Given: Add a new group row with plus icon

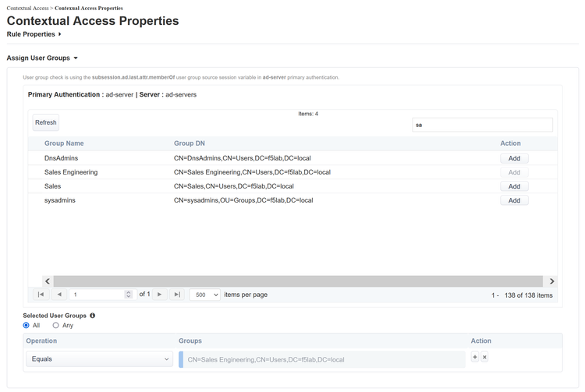Looking at the screenshot, I should click(474, 357).
